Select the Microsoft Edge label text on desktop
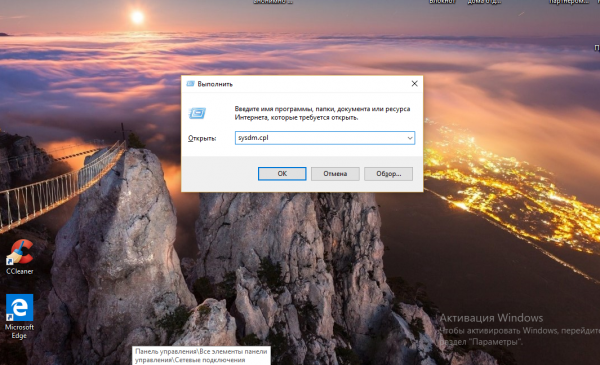Screen dimensions: 600x365 [x=20, y=331]
